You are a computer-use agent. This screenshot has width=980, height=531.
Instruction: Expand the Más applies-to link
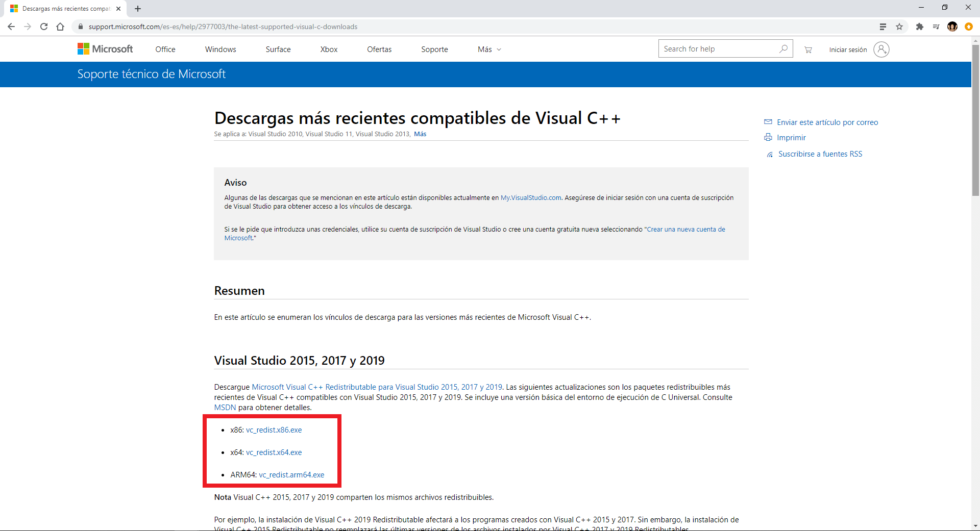pos(420,134)
